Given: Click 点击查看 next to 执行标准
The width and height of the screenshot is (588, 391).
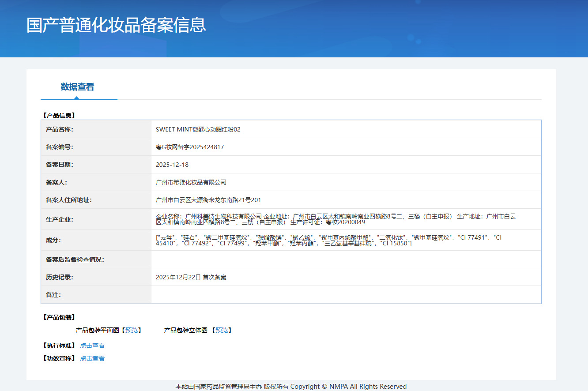Looking at the screenshot, I should pyautogui.click(x=92, y=346).
